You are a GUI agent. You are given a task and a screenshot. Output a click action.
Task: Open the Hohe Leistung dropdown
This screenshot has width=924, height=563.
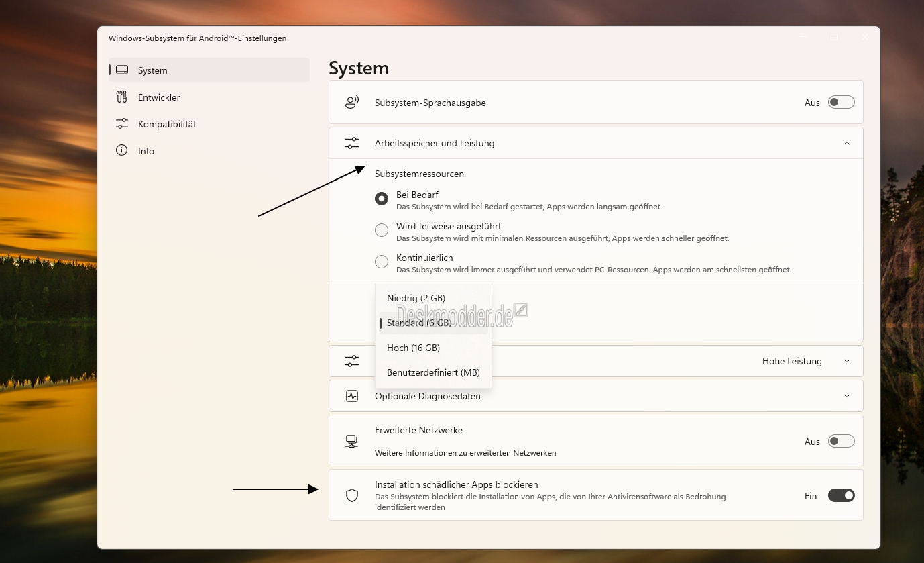[x=805, y=361]
